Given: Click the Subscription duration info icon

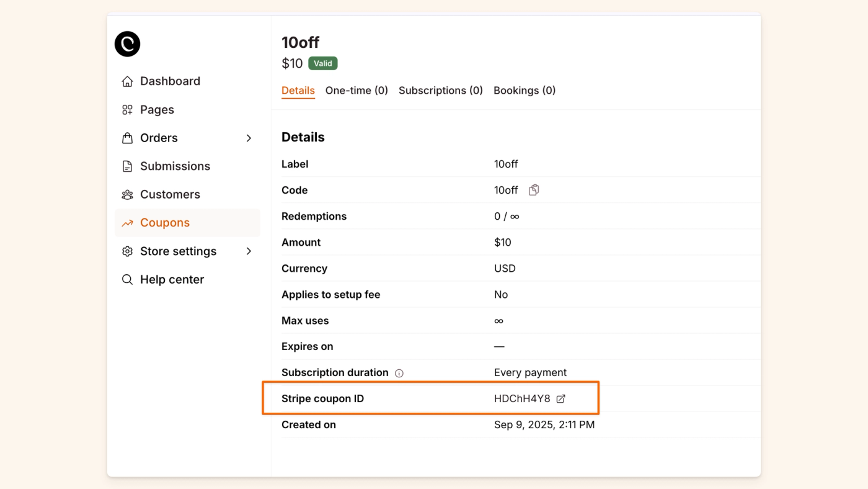Looking at the screenshot, I should [399, 372].
